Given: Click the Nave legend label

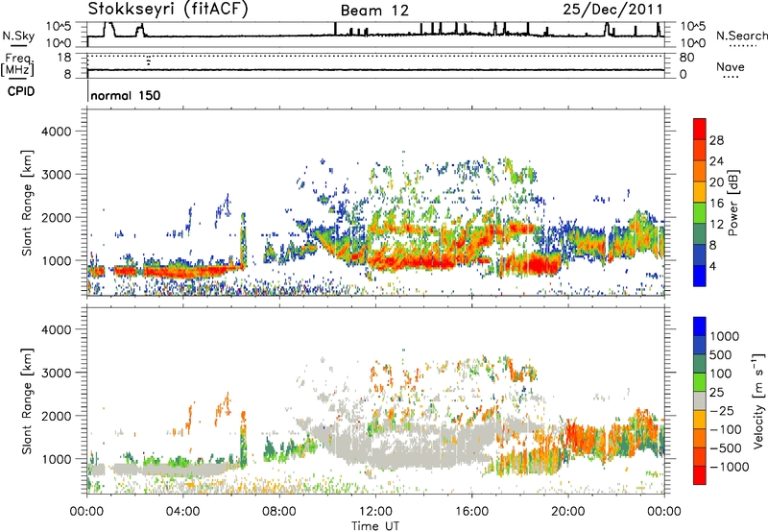Looking at the screenshot, I should coord(731,67).
